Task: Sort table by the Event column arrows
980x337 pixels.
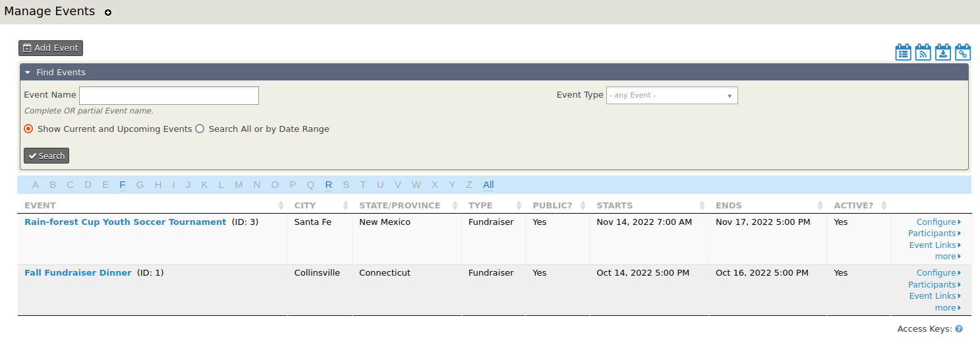Action: coord(281,206)
